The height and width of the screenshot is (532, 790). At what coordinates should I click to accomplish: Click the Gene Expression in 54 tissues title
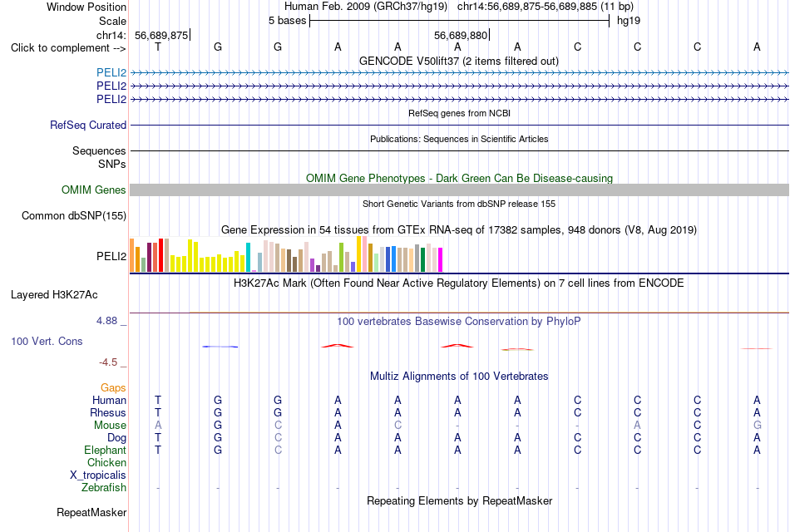coord(459,230)
